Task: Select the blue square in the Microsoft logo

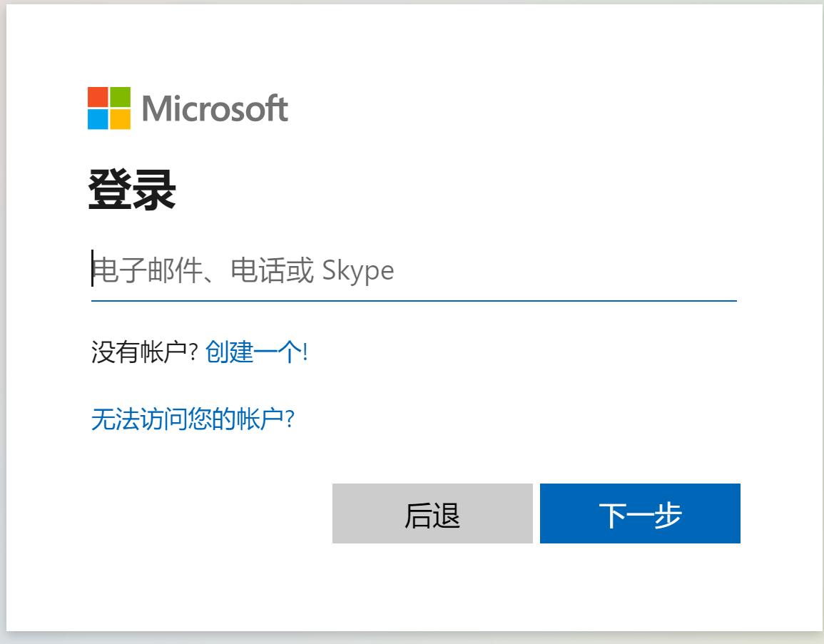Action: [x=97, y=118]
